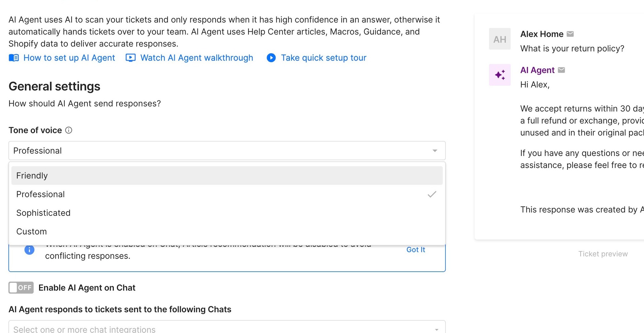Viewport: 644px width, 333px height.
Task: Toggle Enable AI Agent on Chat switch
Action: pyautogui.click(x=21, y=288)
